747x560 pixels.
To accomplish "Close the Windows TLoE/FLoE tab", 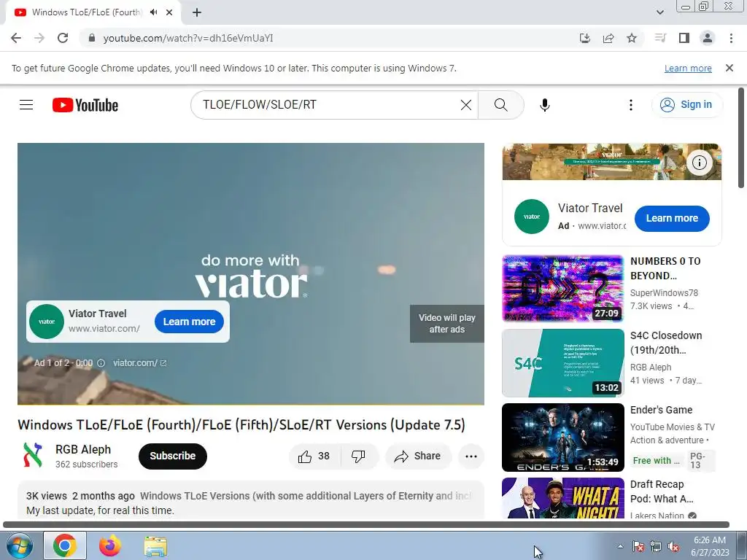I will click(x=169, y=12).
